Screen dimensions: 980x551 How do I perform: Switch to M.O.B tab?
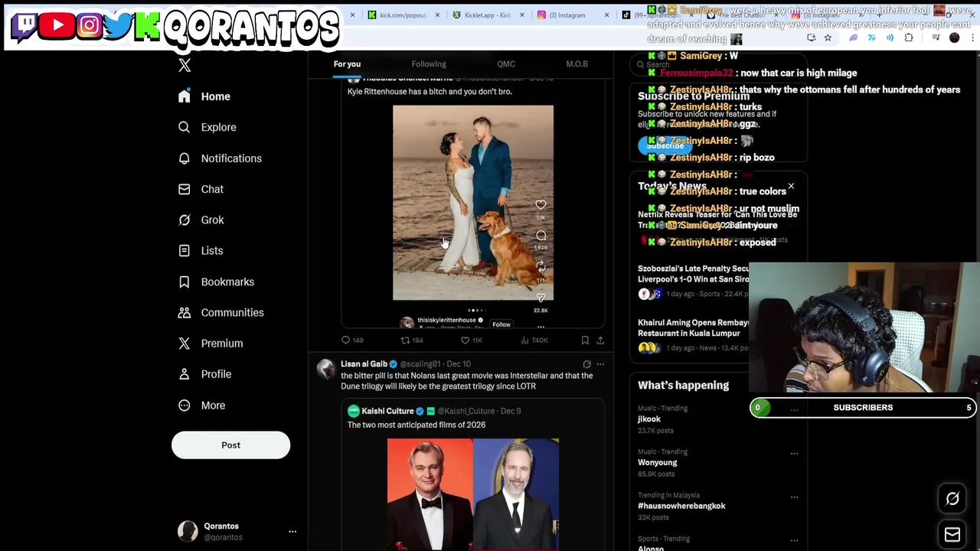577,64
